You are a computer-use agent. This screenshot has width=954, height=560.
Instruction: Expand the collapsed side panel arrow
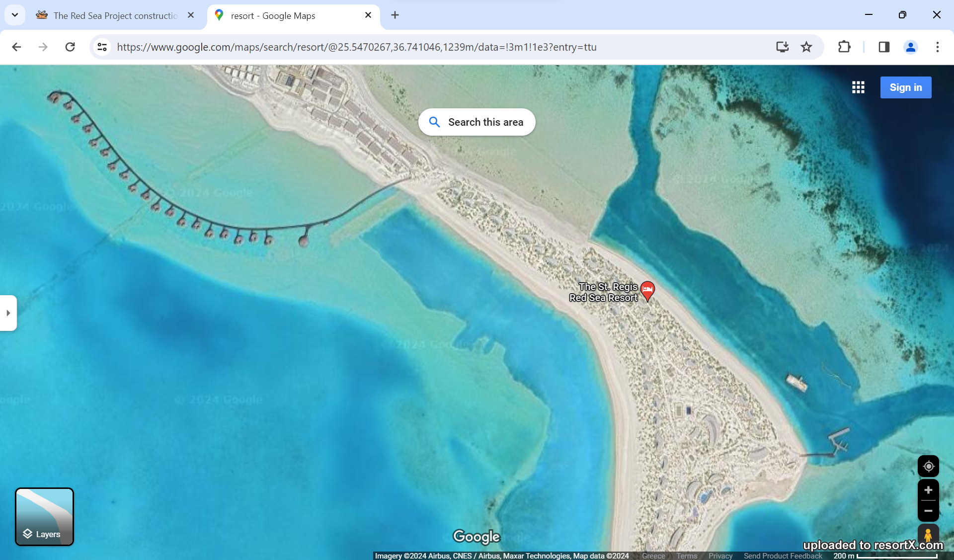point(8,313)
